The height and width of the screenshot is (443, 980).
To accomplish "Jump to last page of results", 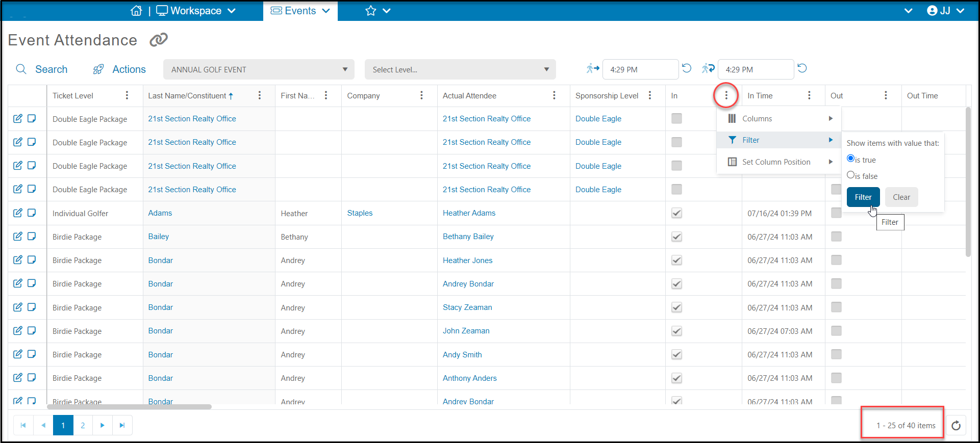I will 122,425.
